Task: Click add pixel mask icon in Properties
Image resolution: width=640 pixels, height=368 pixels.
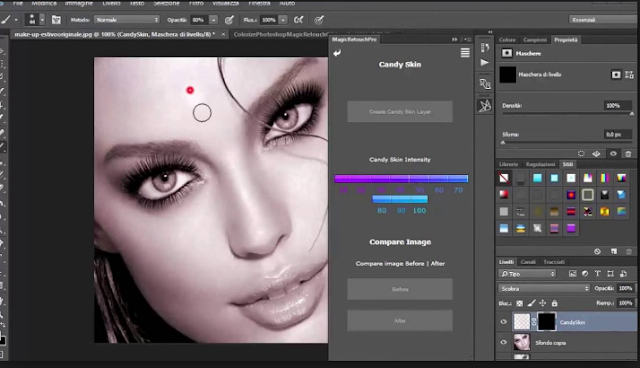Action: coord(616,75)
